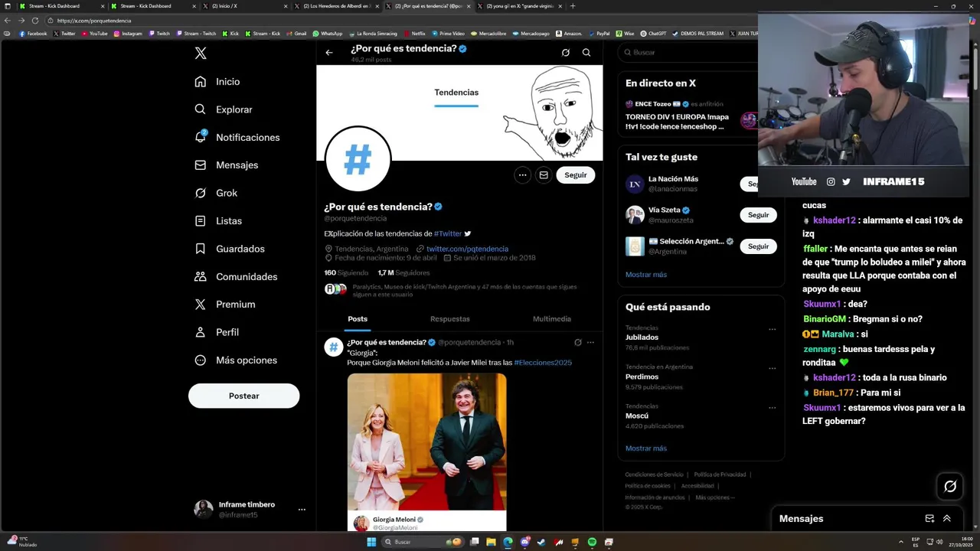Open the three-dot menu on the Giorgia post
Image resolution: width=980 pixels, height=551 pixels.
pos(590,342)
